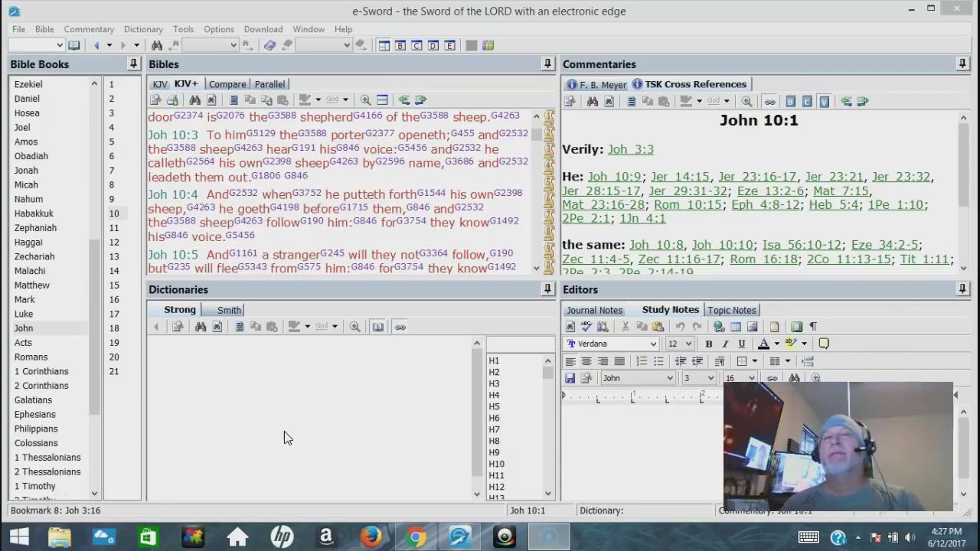Click the zoom magnifier in Commentaries toolbar
Image resolution: width=980 pixels, height=551 pixels.
click(746, 101)
